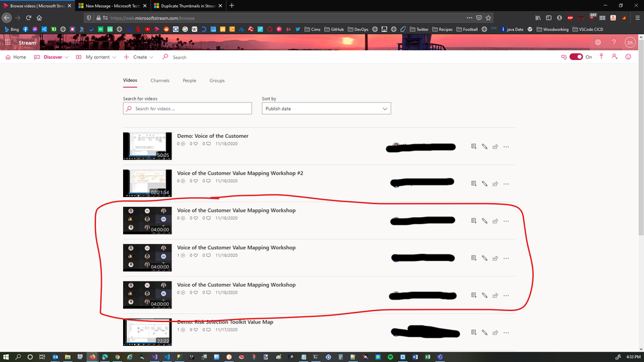Open the feedback smiley icon
Screen dimensions: 644x362
pyautogui.click(x=629, y=57)
